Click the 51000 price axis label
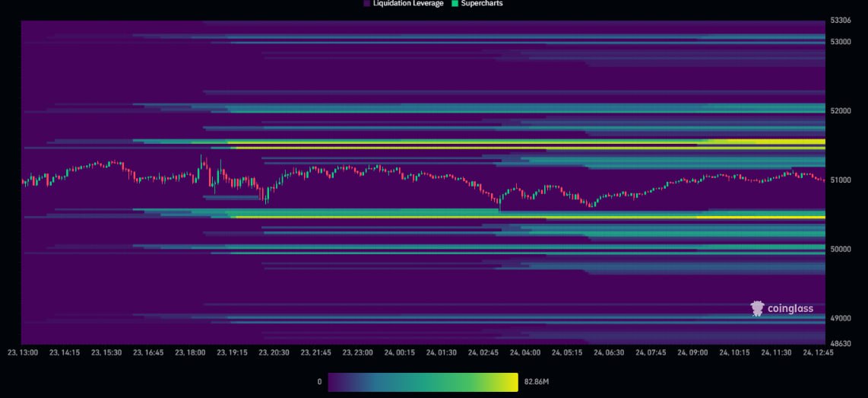The image size is (868, 398). pos(840,180)
